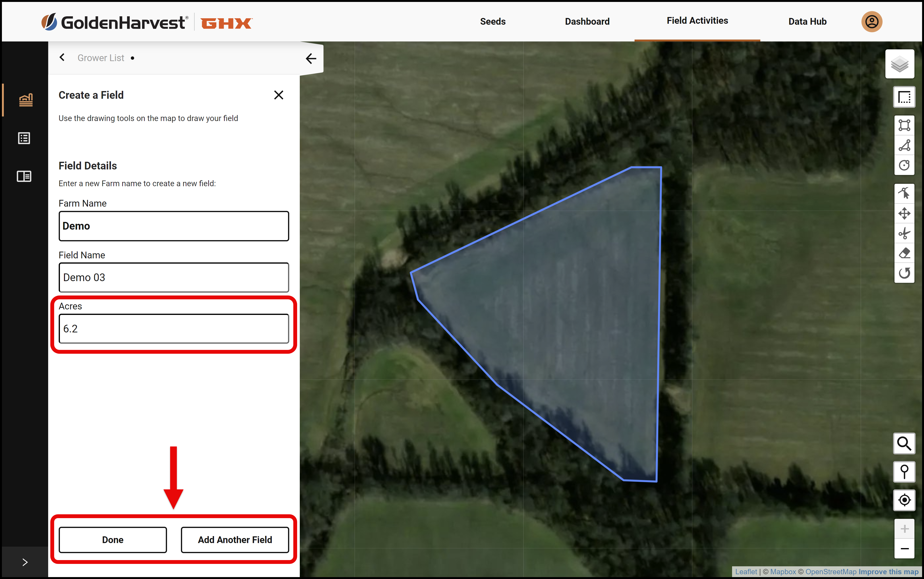
Task: Open the user profile avatar
Action: point(872,21)
